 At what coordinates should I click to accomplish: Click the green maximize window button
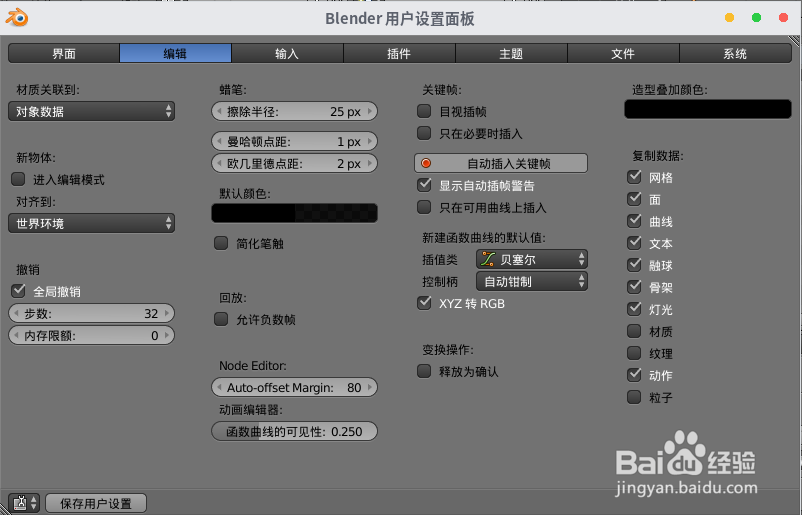(x=756, y=18)
